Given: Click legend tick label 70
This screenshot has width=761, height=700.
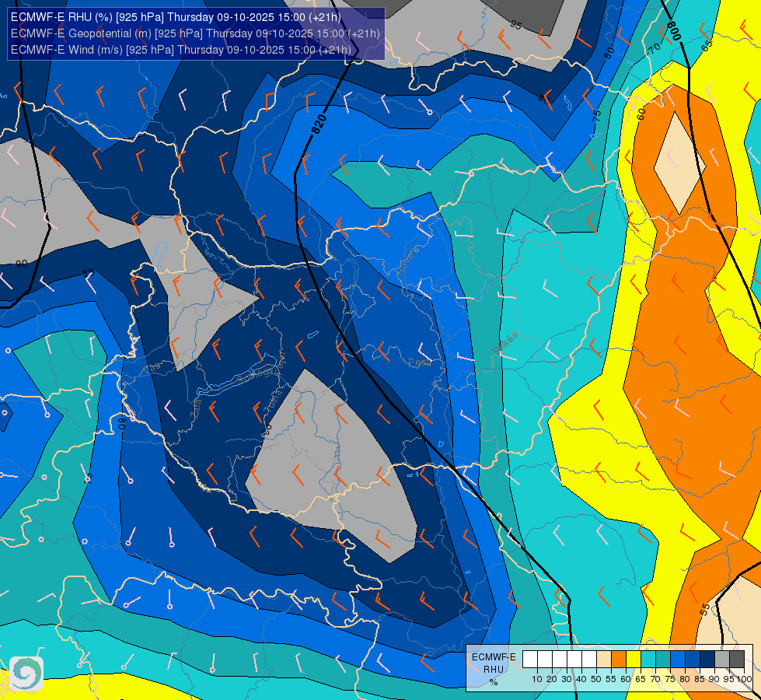Looking at the screenshot, I should (656, 679).
